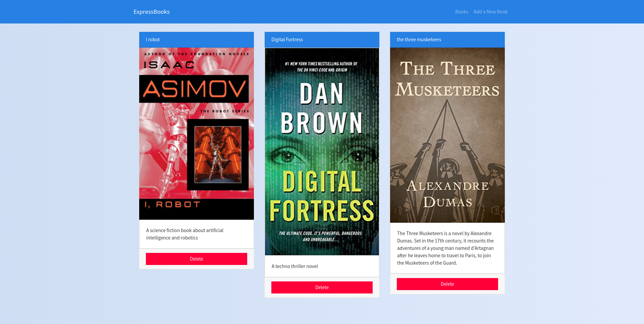Click 'A techno thriller novel' description text
Screen dimensions: 644x324
[x=294, y=266]
